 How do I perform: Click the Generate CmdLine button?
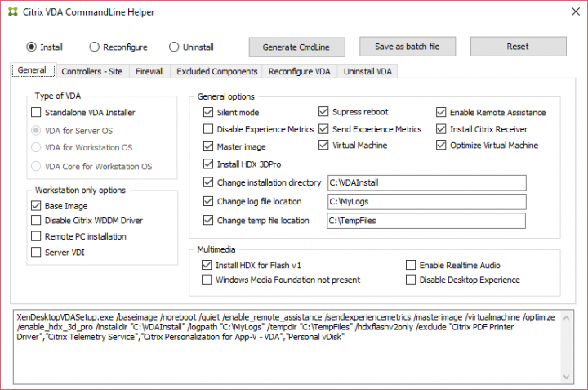point(296,47)
